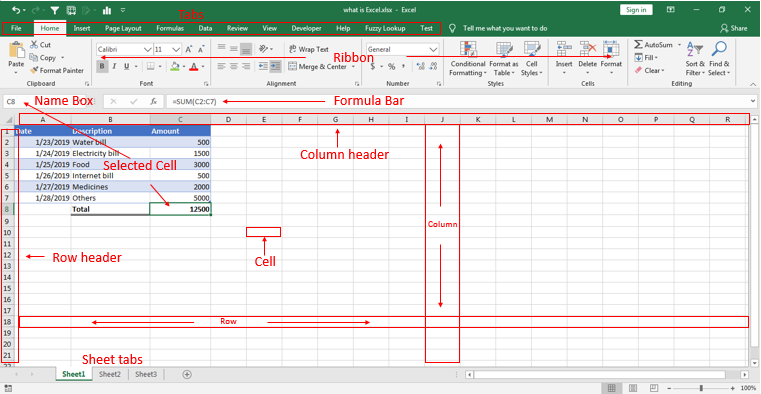Apply the red font color A
Screen dimensions: 761x394
click(194, 66)
